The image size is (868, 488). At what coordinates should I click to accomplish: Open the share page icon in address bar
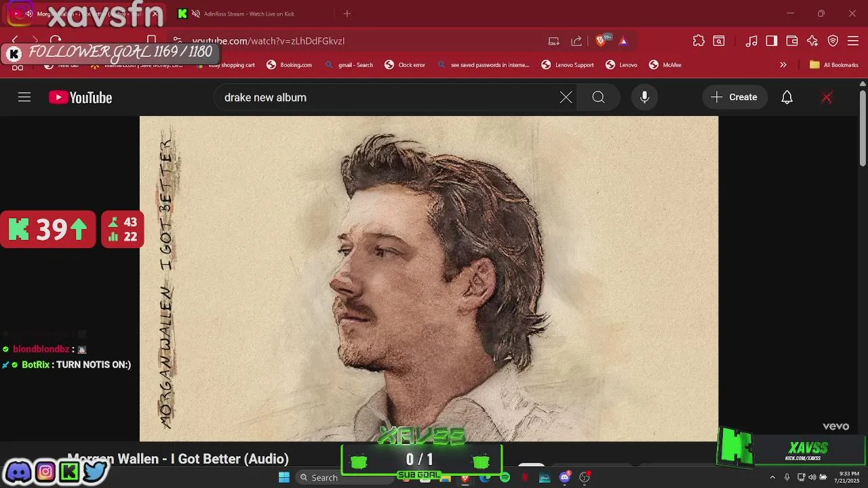tap(576, 41)
